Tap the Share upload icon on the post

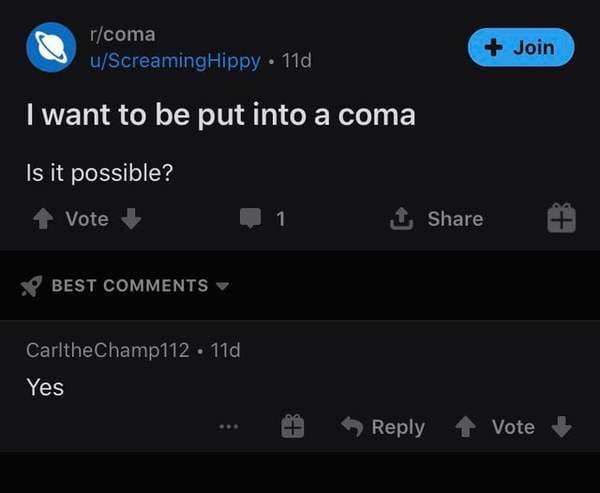(x=401, y=219)
